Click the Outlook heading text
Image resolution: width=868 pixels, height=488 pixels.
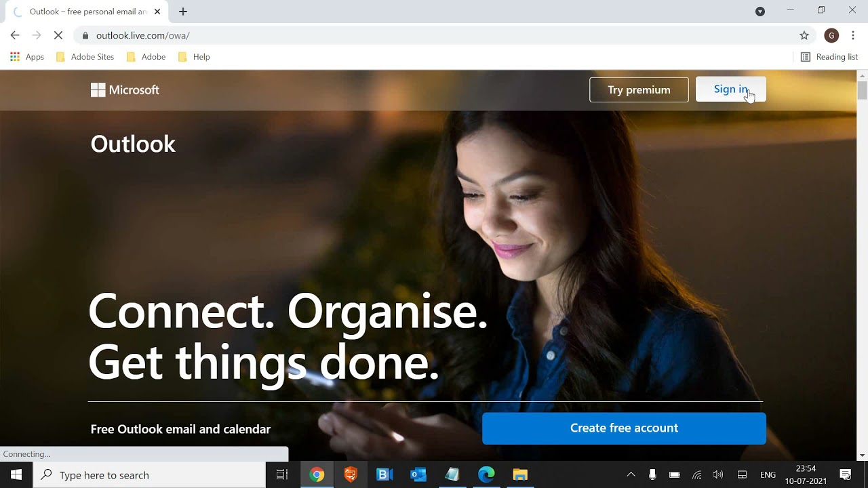point(133,144)
